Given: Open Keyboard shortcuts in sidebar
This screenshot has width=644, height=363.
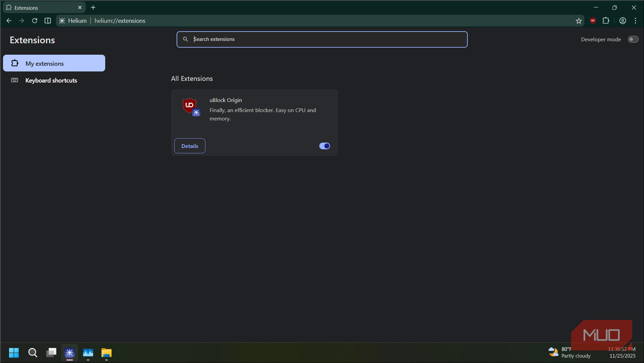Looking at the screenshot, I should (54, 80).
